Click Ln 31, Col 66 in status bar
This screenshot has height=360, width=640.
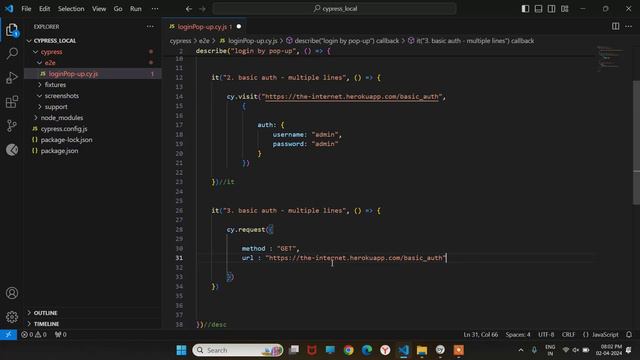point(480,335)
